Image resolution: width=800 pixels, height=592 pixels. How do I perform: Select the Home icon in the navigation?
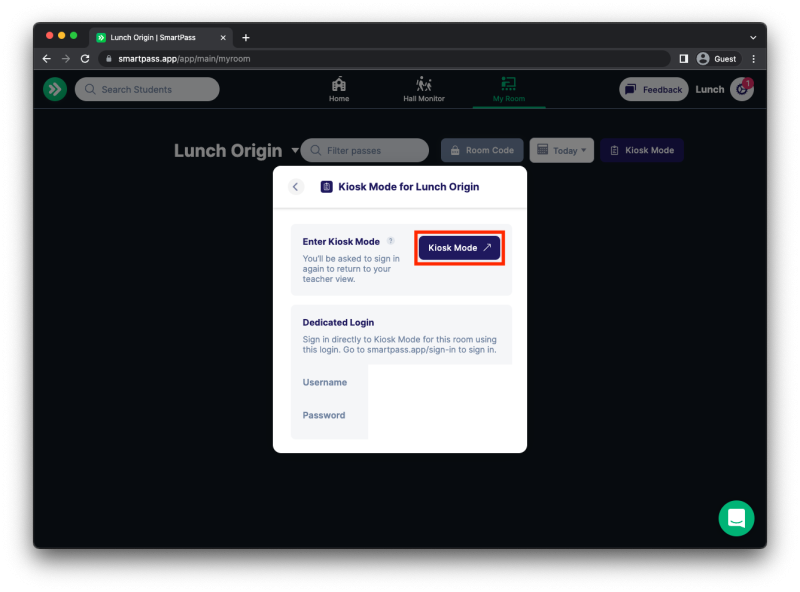338,87
